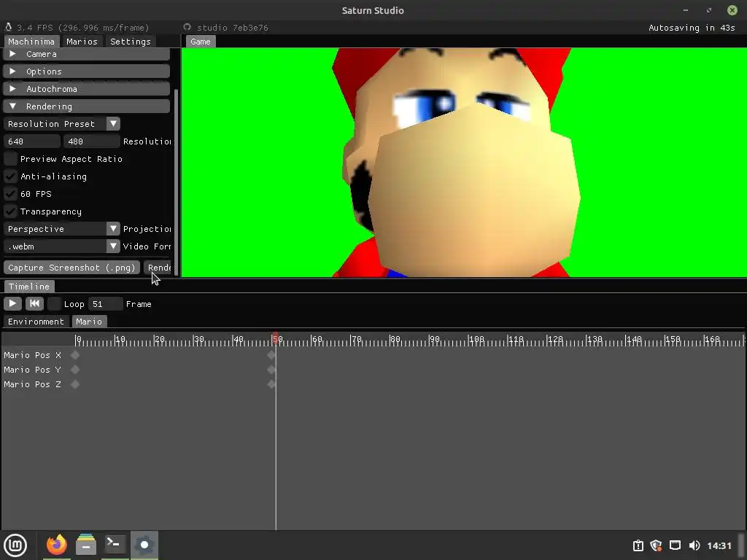This screenshot has width=747, height=560.
Task: Click the Mario Pos Z track label
Action: click(x=32, y=384)
